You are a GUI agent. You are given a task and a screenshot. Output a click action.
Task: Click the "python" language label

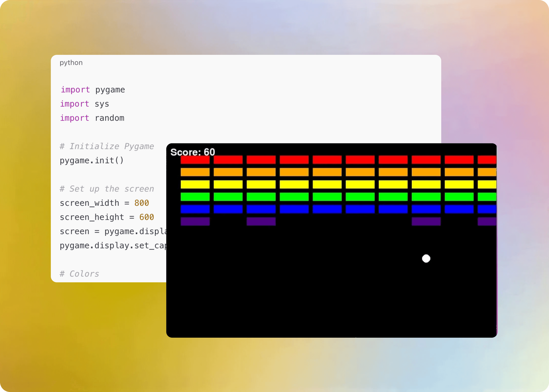[x=71, y=62]
